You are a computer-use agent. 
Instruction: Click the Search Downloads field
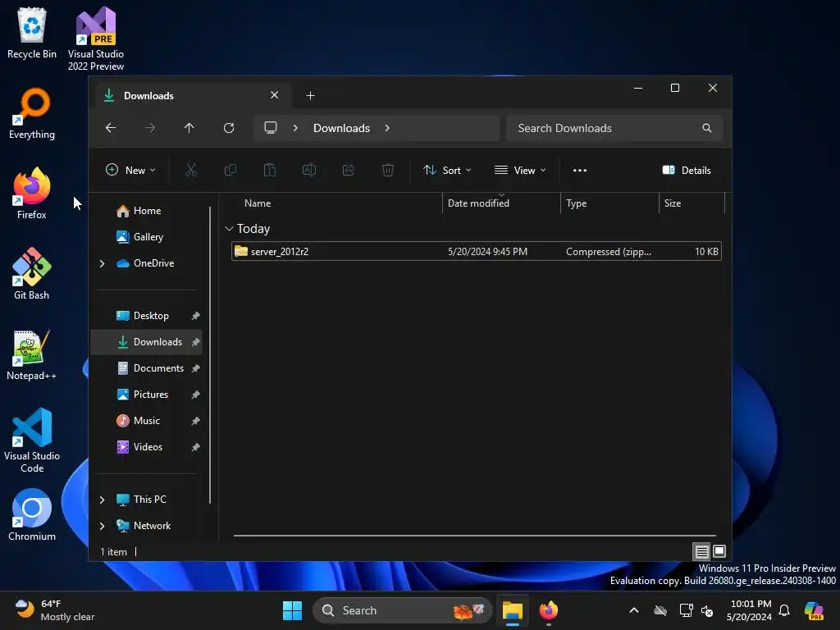coord(614,128)
